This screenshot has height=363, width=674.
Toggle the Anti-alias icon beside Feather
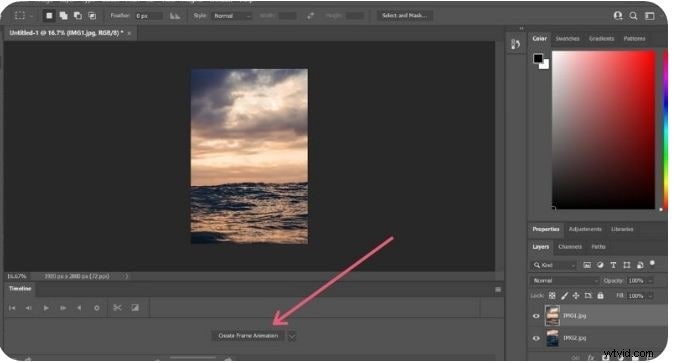coord(175,15)
